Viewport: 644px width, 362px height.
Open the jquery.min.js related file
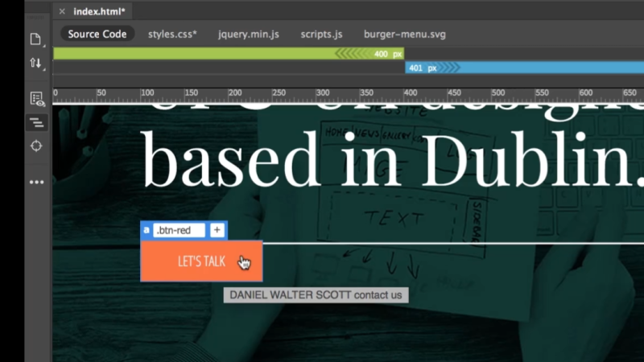tap(249, 34)
